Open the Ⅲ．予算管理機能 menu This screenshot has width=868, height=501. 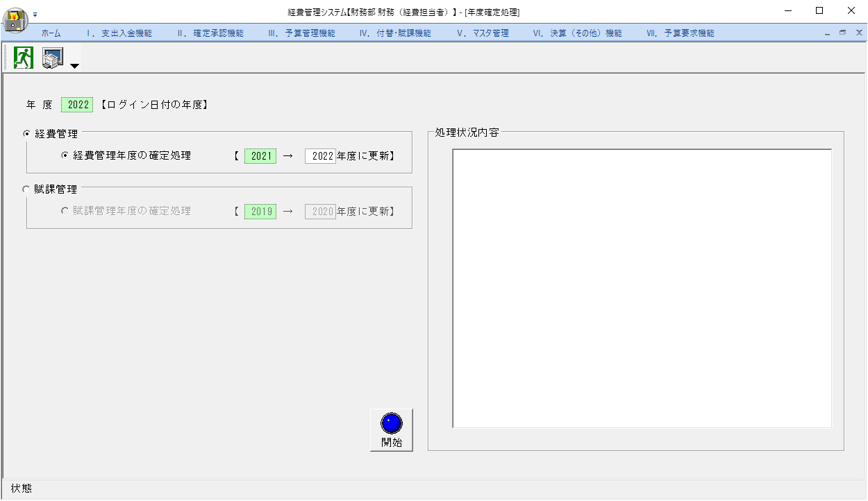pyautogui.click(x=301, y=33)
